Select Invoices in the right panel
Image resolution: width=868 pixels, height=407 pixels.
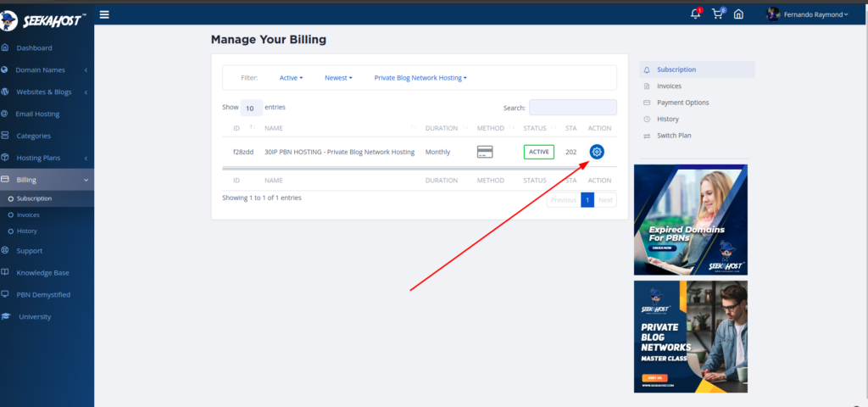(x=669, y=86)
